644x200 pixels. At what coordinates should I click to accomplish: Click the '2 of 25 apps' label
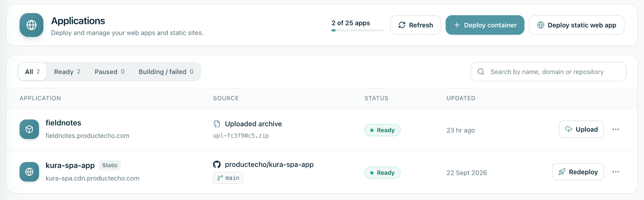pyautogui.click(x=351, y=23)
